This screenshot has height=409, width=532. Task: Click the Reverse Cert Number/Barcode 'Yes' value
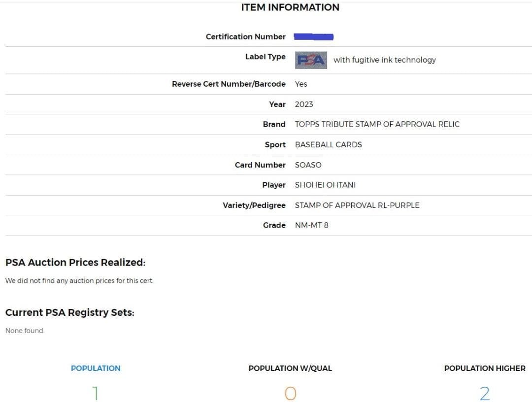click(301, 84)
